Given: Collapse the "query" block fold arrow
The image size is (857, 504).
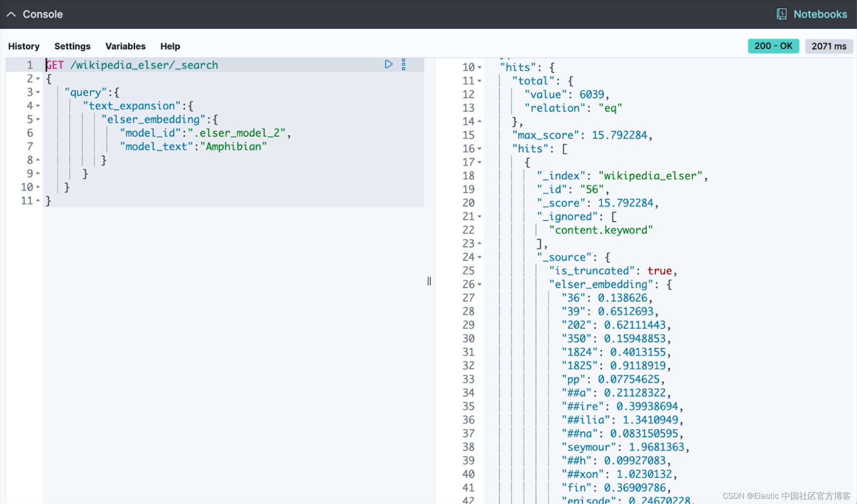Looking at the screenshot, I should (38, 92).
